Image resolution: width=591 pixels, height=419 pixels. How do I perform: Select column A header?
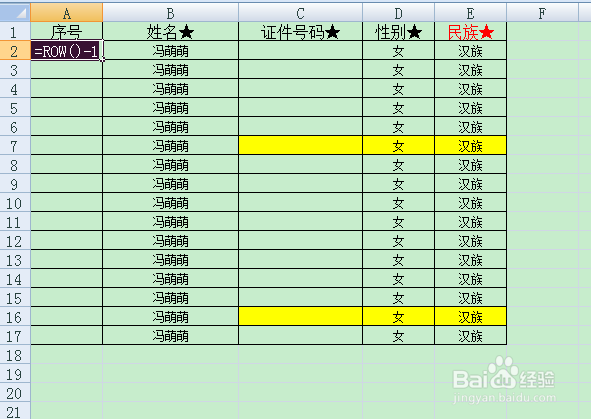click(66, 13)
